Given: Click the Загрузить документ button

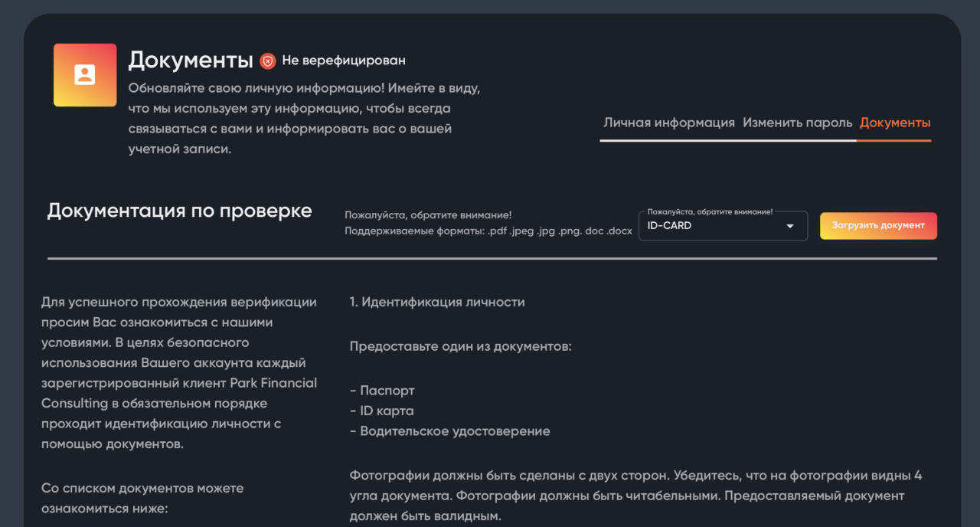Looking at the screenshot, I should point(878,225).
